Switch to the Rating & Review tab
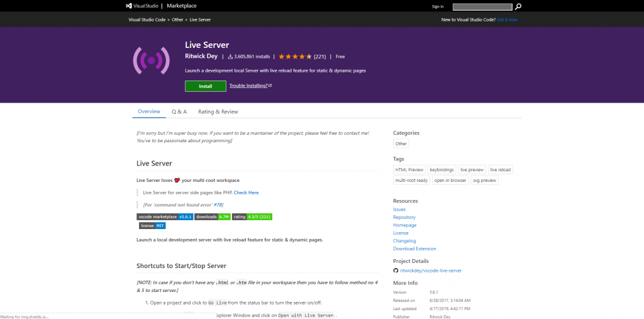Viewport: 644px width, 319px height. click(x=218, y=112)
